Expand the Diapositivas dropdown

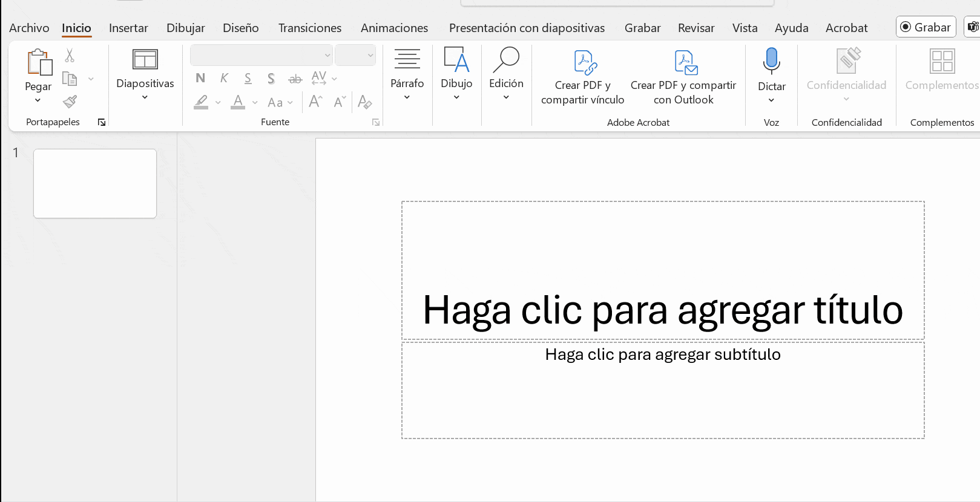click(145, 76)
